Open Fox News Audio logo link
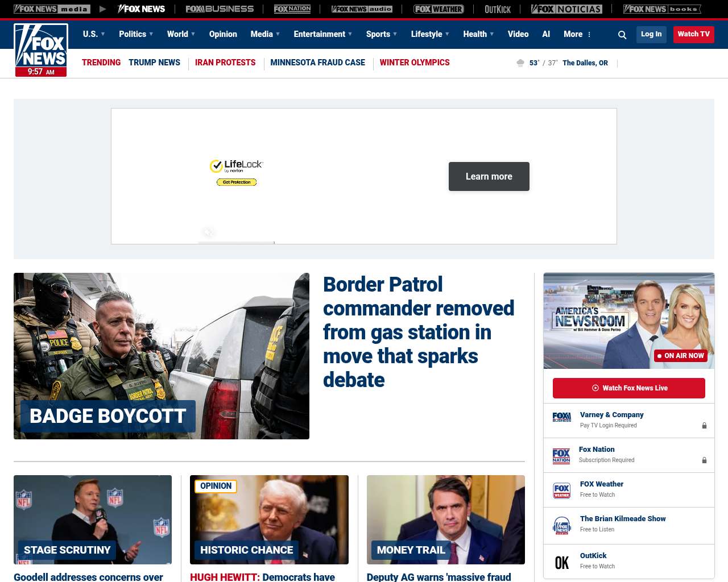The width and height of the screenshot is (728, 582). click(x=362, y=9)
